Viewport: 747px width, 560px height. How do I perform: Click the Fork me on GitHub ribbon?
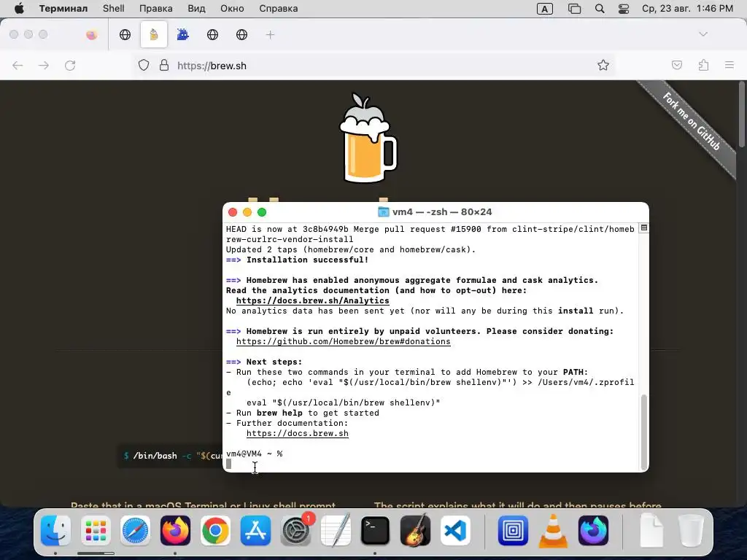(691, 122)
